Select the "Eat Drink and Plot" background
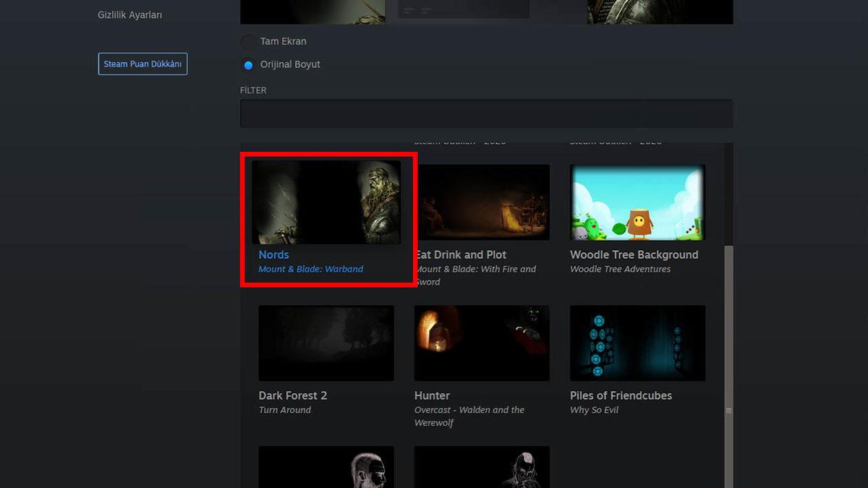 coord(482,202)
